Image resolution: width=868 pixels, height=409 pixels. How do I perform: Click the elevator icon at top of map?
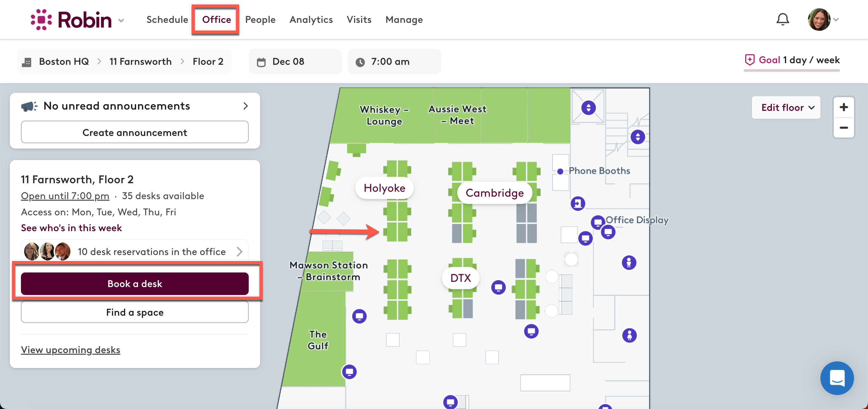pyautogui.click(x=588, y=108)
